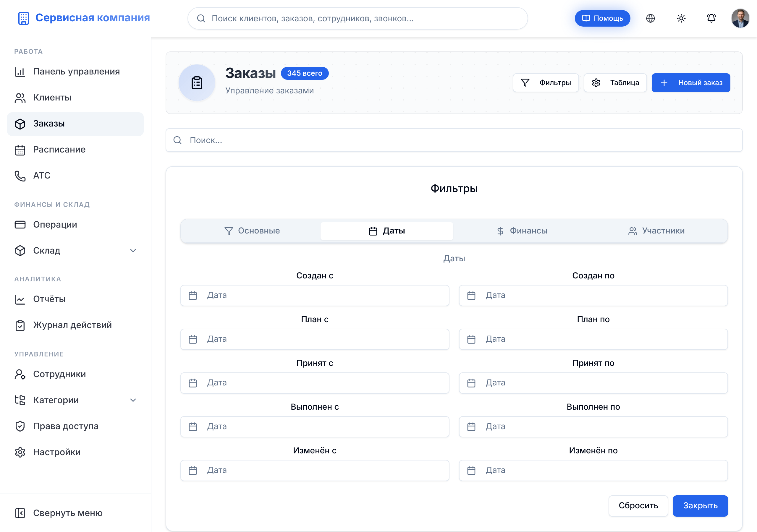757x532 pixels.
Task: Toggle the Фильтры button
Action: coord(546,83)
